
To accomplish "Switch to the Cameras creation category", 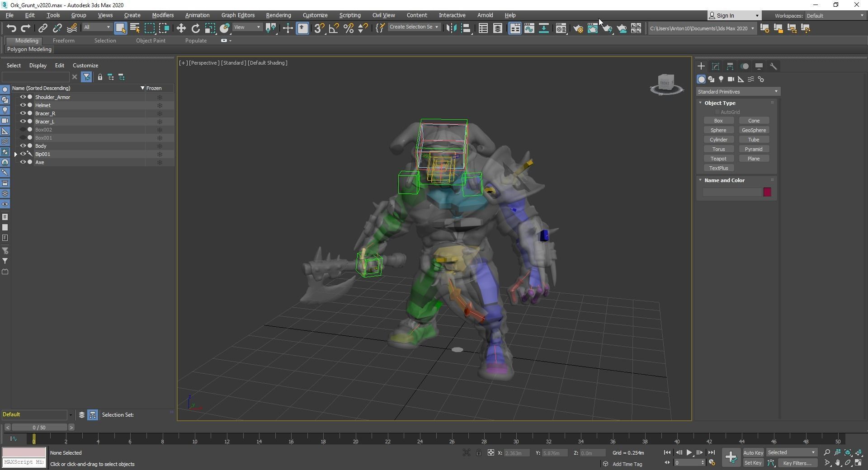I will 731,80.
